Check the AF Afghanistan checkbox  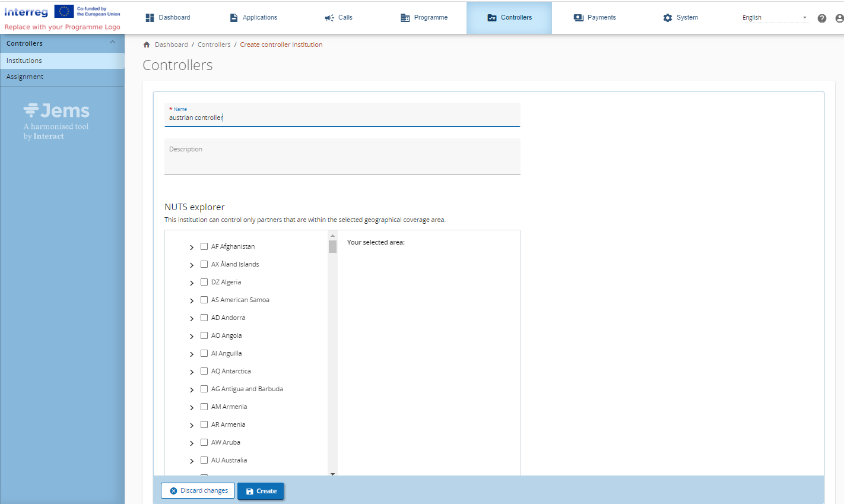point(204,246)
